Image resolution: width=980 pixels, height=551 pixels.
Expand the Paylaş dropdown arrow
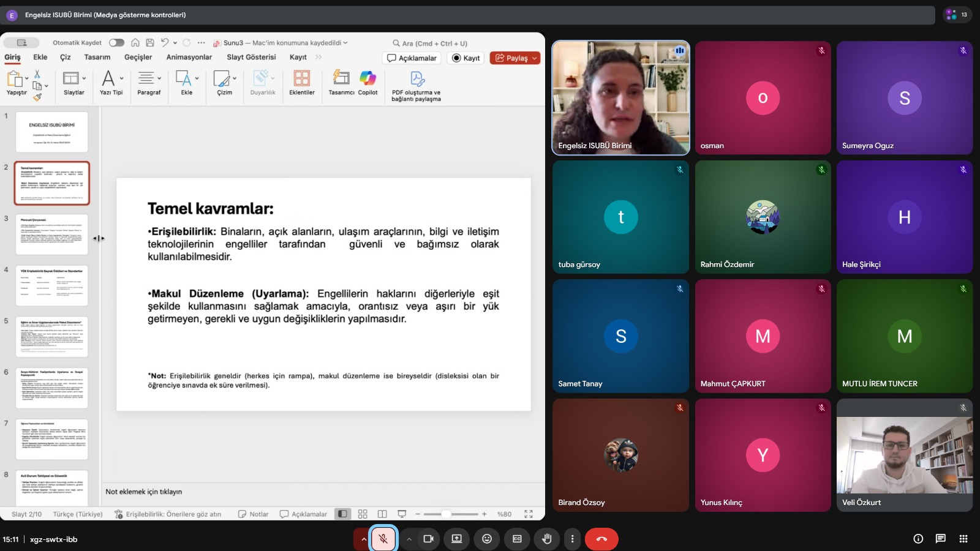pos(535,58)
